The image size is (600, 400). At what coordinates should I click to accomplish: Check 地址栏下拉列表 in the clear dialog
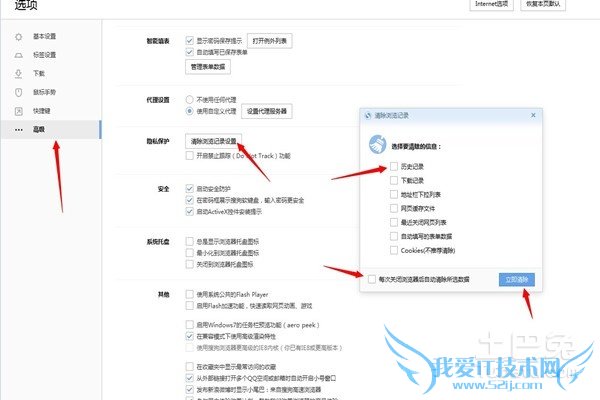coord(394,194)
